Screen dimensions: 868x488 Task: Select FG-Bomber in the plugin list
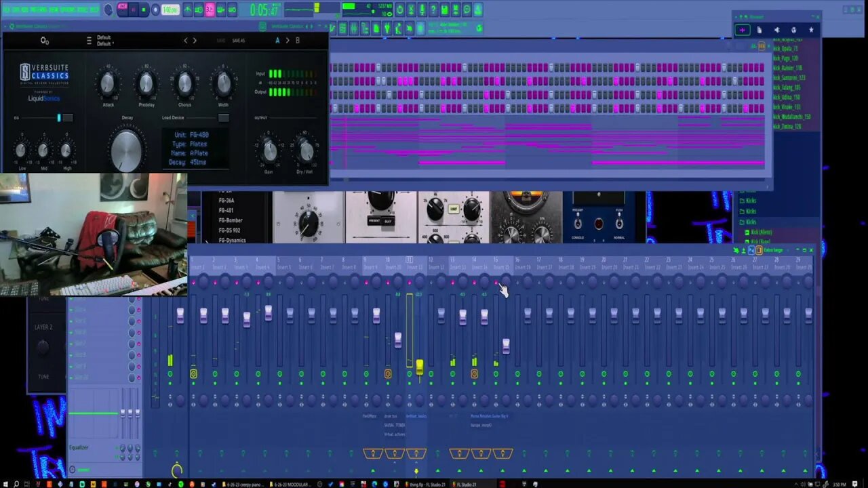[x=230, y=220]
